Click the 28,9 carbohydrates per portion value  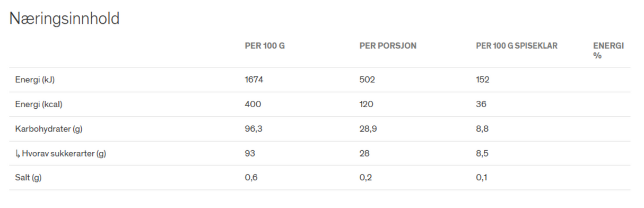click(x=368, y=129)
